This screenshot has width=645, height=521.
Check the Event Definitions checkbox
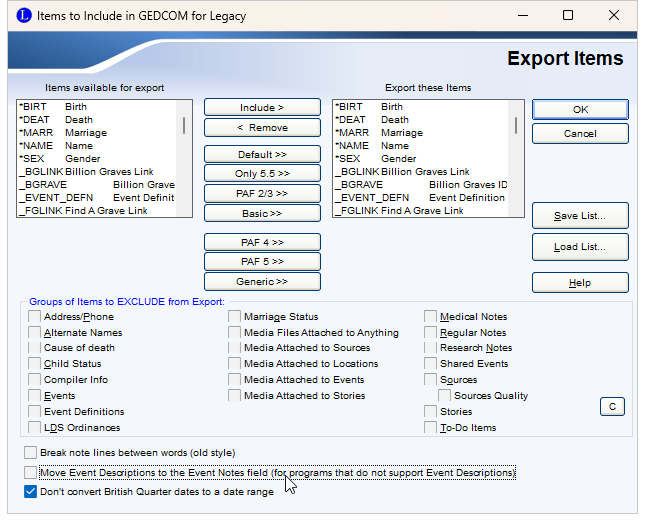pos(35,412)
